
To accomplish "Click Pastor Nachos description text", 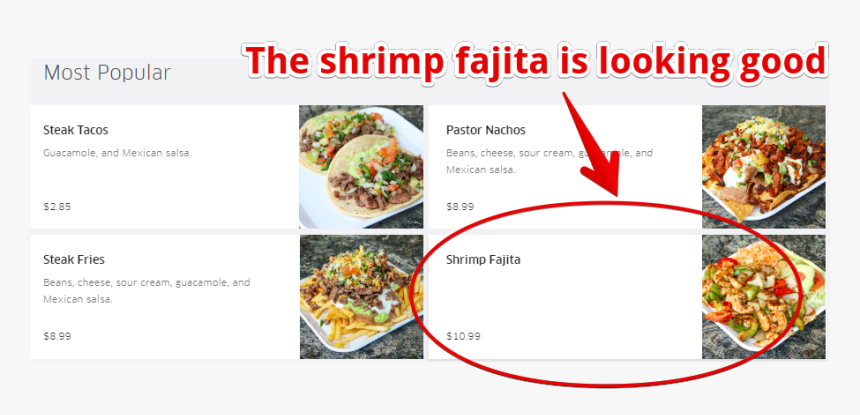I will click(x=550, y=161).
